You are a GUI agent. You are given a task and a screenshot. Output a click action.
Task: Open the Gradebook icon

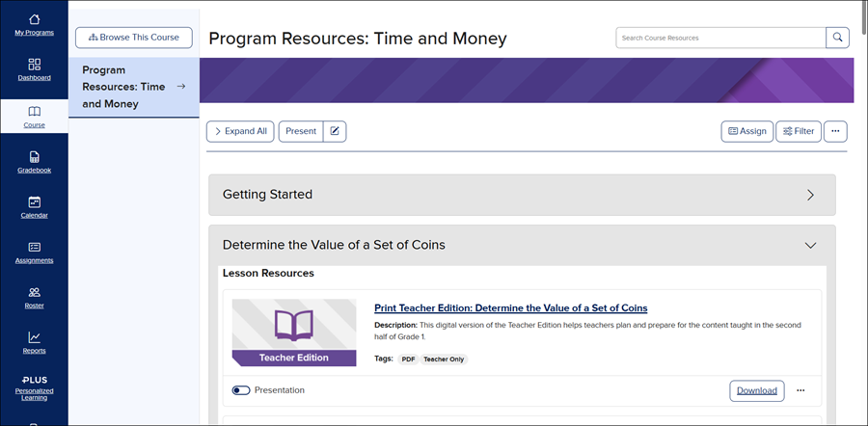coord(34,157)
